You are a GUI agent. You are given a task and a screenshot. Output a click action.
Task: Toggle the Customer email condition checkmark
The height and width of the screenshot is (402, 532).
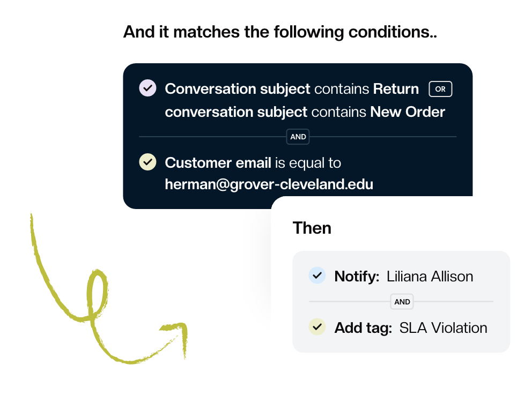[x=147, y=162]
